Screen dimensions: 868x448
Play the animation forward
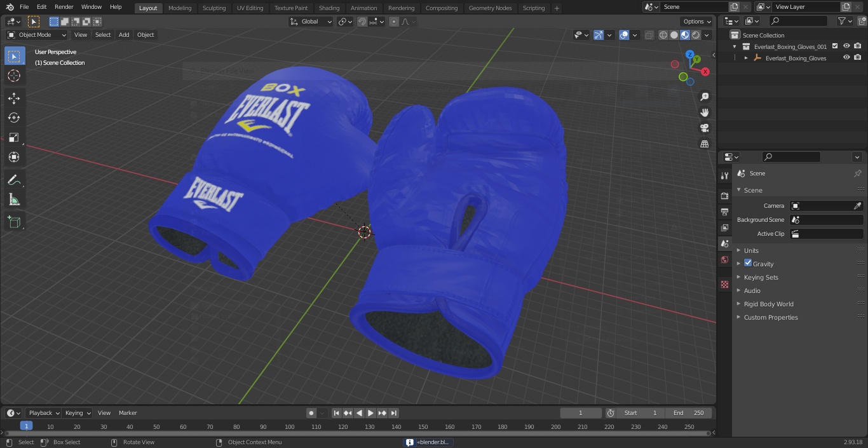[x=371, y=413]
